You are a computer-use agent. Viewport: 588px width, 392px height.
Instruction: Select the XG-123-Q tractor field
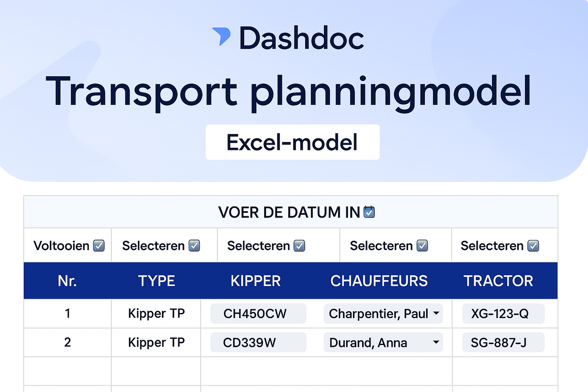(503, 313)
